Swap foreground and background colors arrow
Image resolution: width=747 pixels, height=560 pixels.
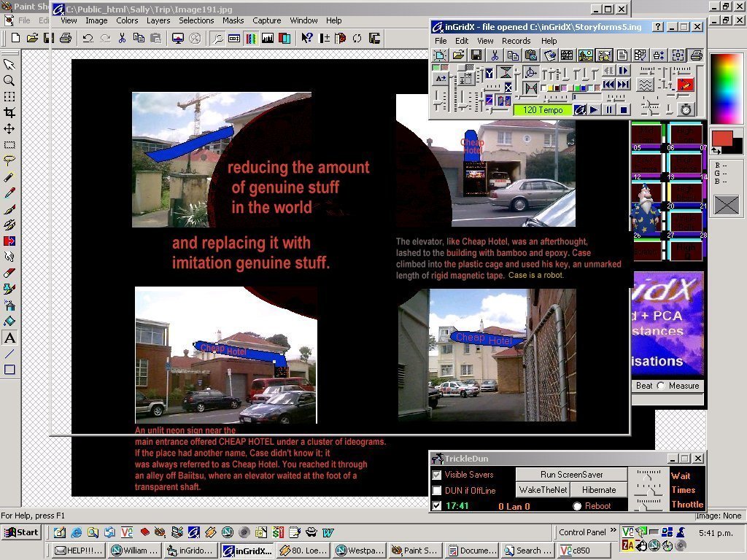(716, 151)
